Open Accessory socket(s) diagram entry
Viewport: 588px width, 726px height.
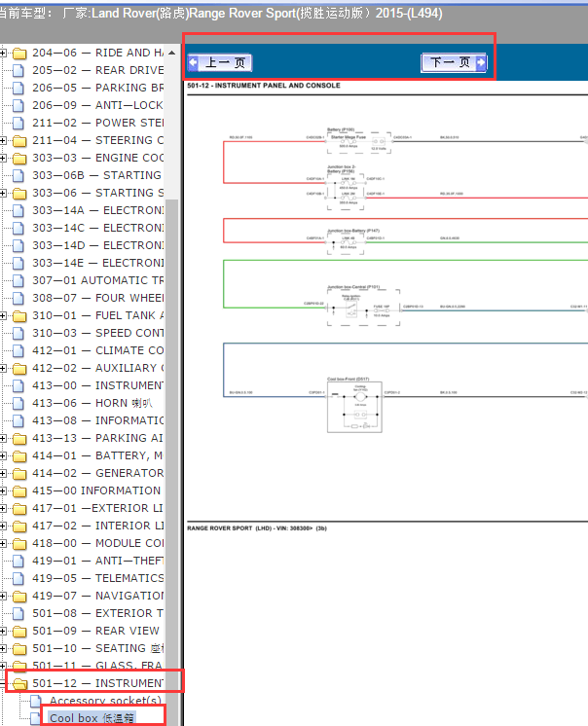pyautogui.click(x=105, y=701)
